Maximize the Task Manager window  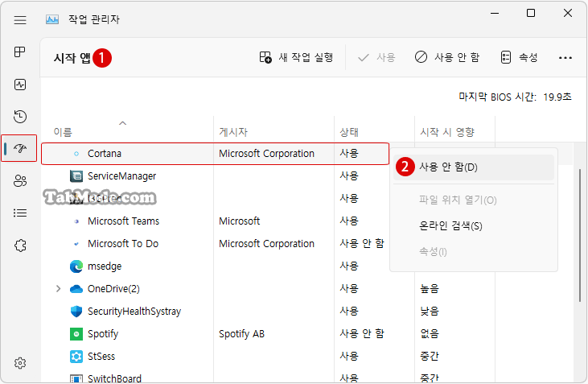531,13
